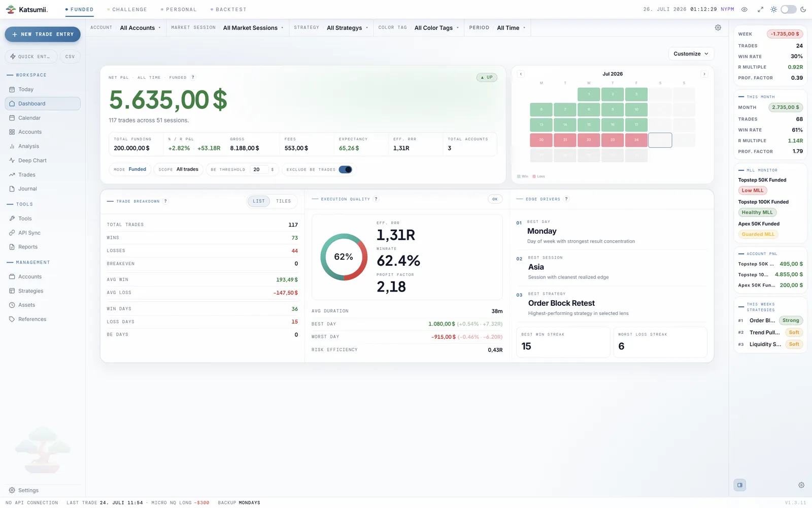Click the sun light-mode icon
The width and height of the screenshot is (812, 508).
[773, 9]
